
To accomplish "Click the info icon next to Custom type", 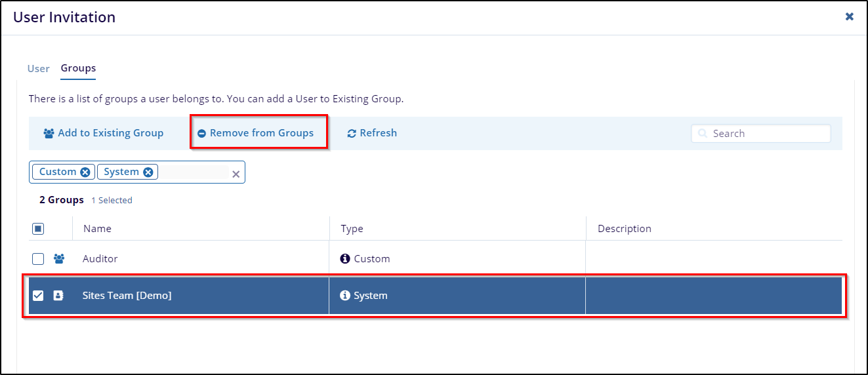I will (345, 259).
